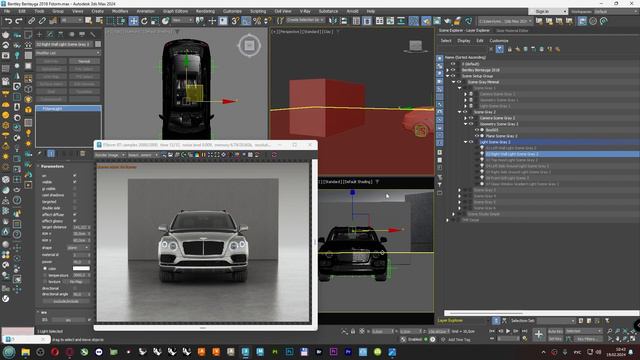Click the teapot primitive icon in left toolbar
The width and height of the screenshot is (640, 360).
point(5,35)
